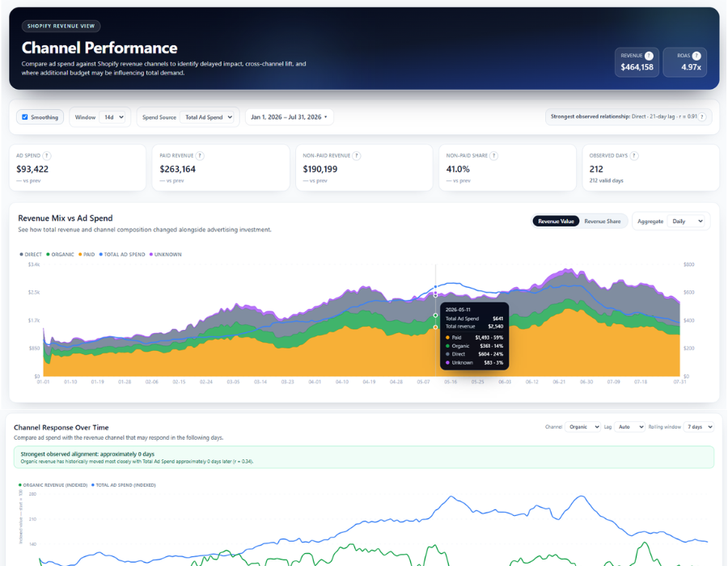This screenshot has height=566, width=728.
Task: Click the Direct $604 row in the tooltip
Action: pos(474,354)
